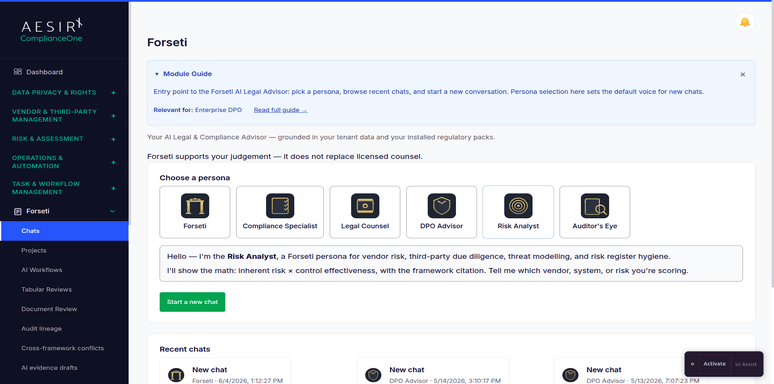This screenshot has width=774, height=384.
Task: Click the Forseti page heading
Action: coord(167,42)
